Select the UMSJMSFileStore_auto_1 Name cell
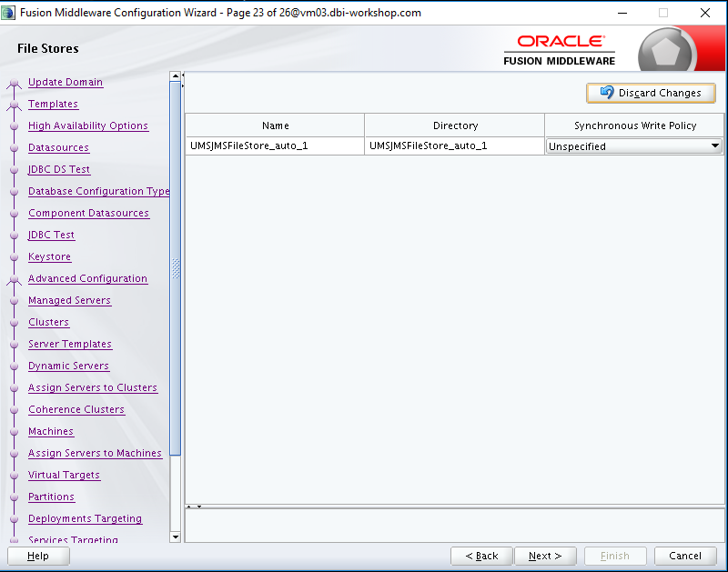 click(x=275, y=146)
